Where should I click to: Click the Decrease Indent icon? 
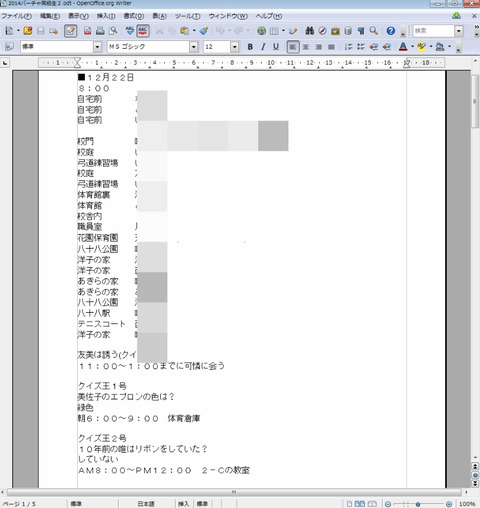click(374, 47)
